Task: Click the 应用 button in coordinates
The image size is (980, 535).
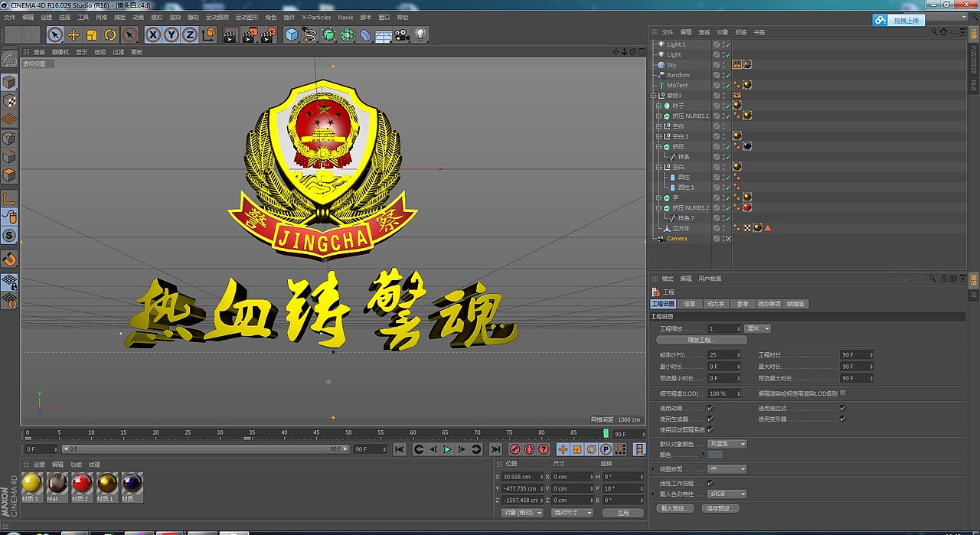Action: tap(623, 513)
